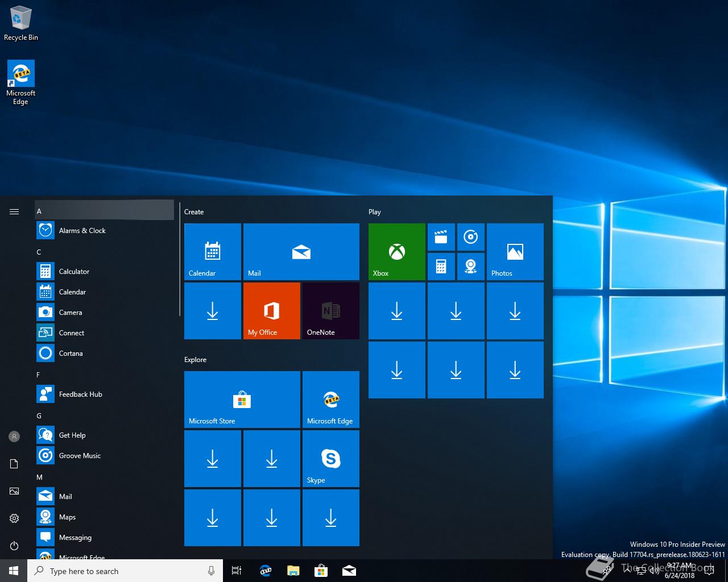Open the Xbox tile

pyautogui.click(x=397, y=252)
